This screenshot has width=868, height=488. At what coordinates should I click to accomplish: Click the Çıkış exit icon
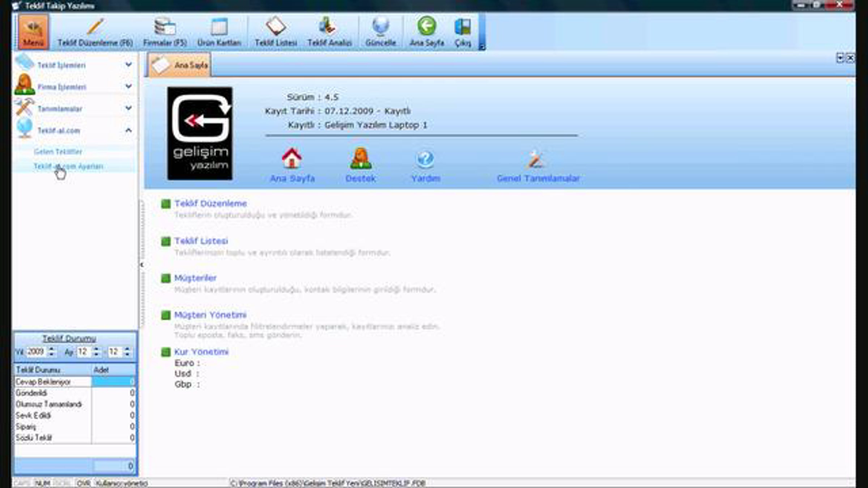[x=463, y=27]
